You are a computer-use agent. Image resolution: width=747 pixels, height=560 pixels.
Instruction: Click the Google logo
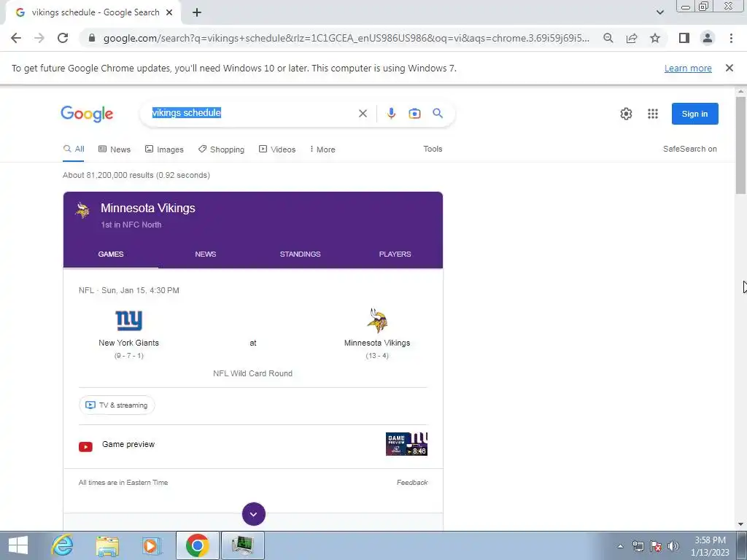tap(87, 114)
